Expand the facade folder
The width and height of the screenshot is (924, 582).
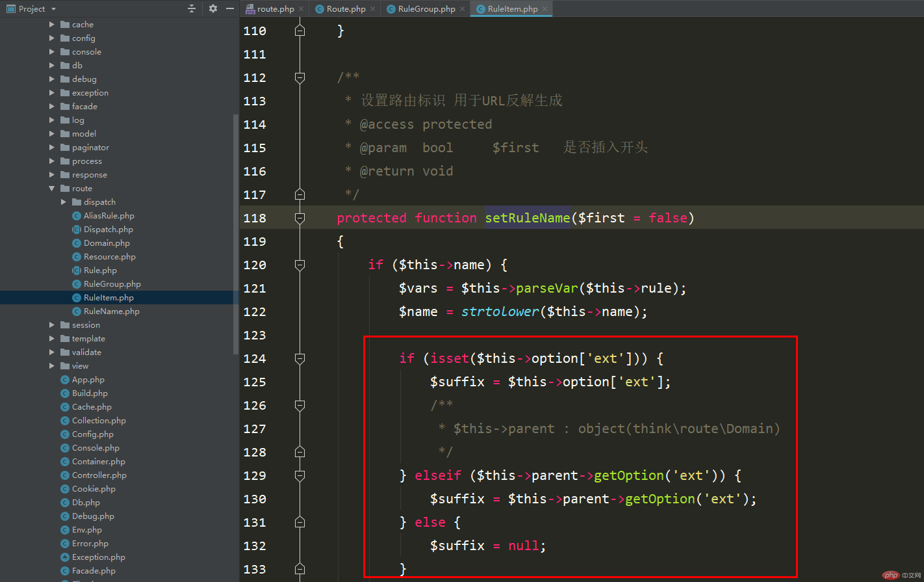click(x=52, y=107)
